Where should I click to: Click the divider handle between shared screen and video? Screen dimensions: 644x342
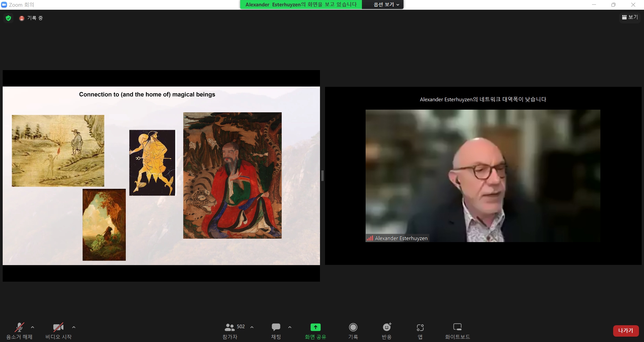point(322,176)
